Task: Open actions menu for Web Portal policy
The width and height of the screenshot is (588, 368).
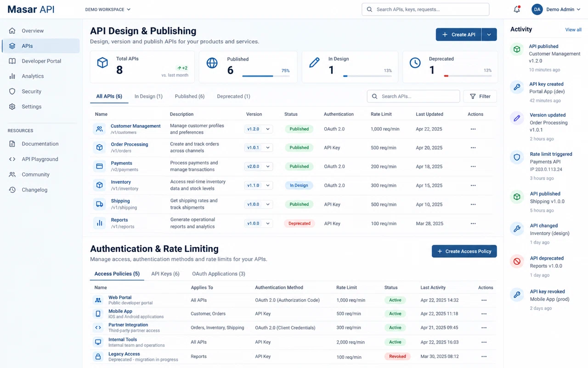Action: click(x=484, y=300)
